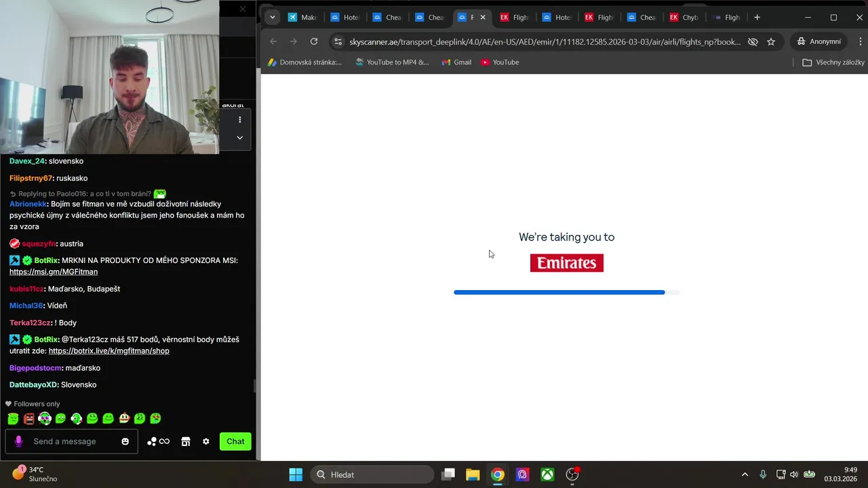The height and width of the screenshot is (488, 868).
Task: Click the last heart-eyes green emote
Action: pos(155,419)
